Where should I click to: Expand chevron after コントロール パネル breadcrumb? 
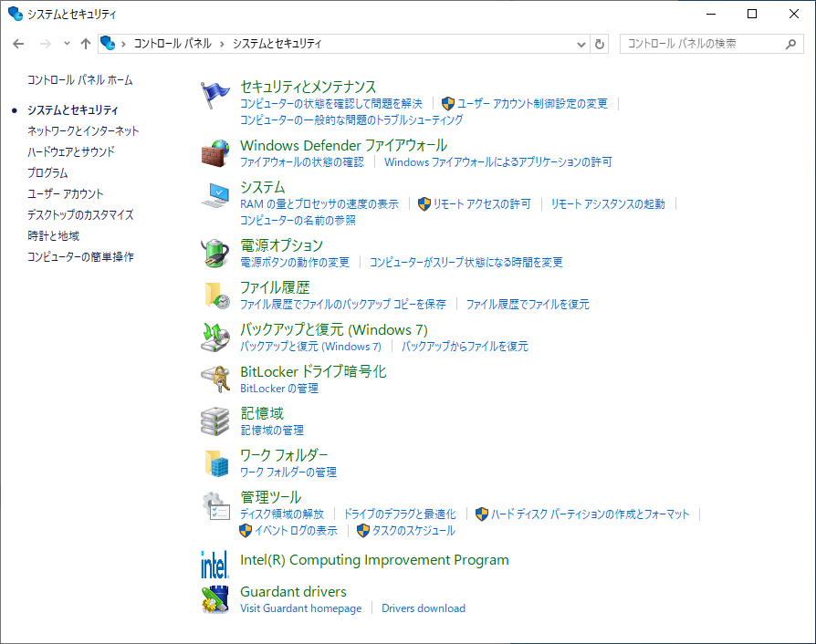point(222,44)
